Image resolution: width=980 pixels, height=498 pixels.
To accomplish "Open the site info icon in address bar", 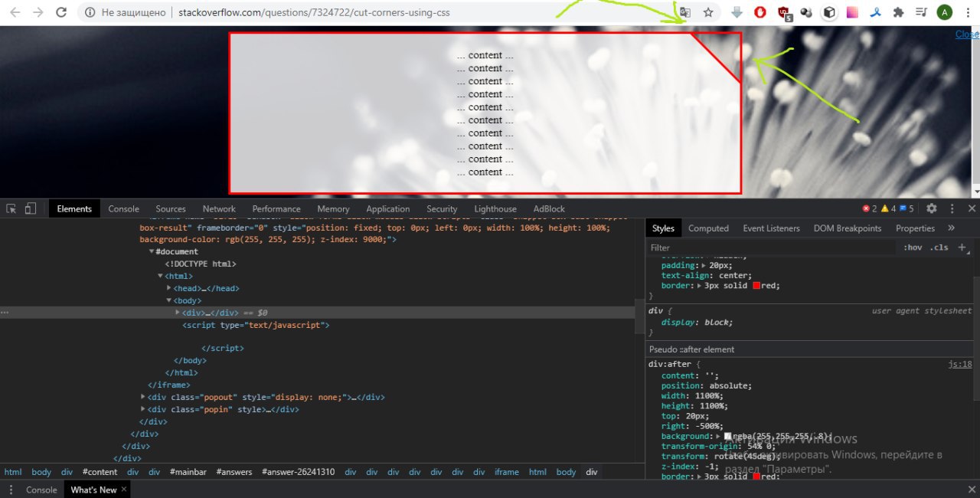I will [90, 12].
